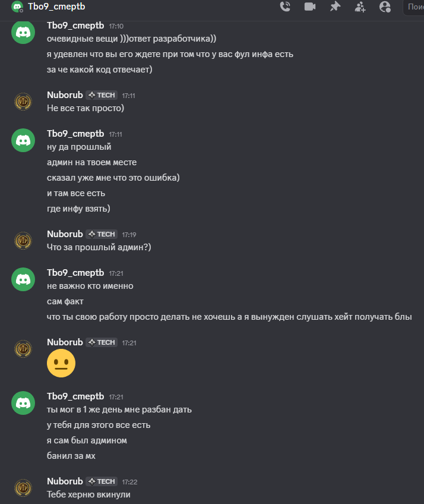Click the TECH badge on Nuborub's 17:22 message
Viewport: 424px width, 504px height.
(102, 481)
